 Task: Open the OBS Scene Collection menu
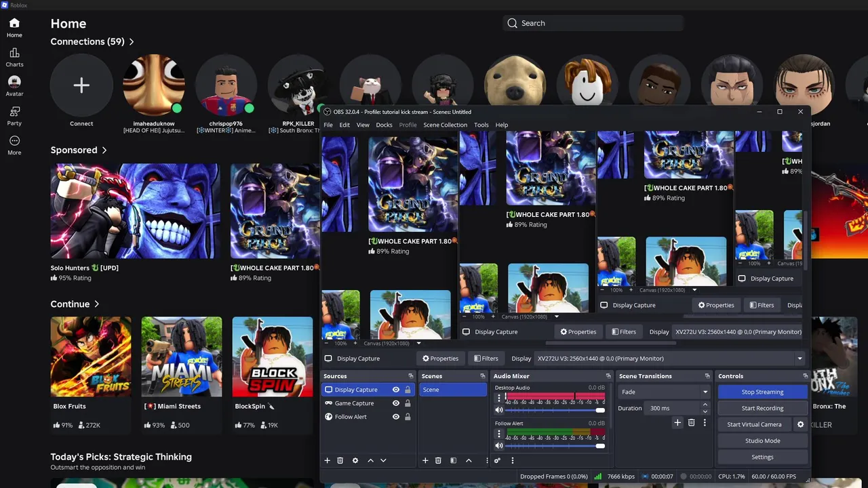(445, 125)
